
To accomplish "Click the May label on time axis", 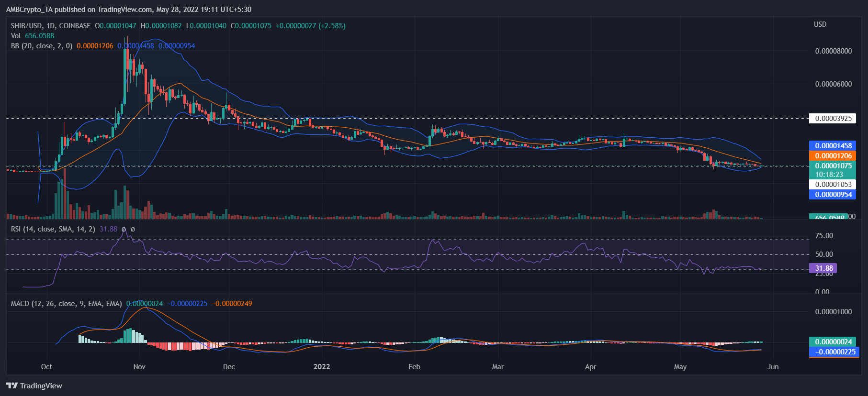I will tap(680, 367).
